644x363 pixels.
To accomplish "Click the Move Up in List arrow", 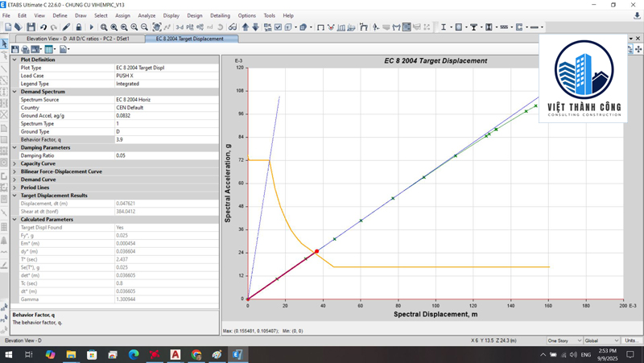I will [245, 27].
